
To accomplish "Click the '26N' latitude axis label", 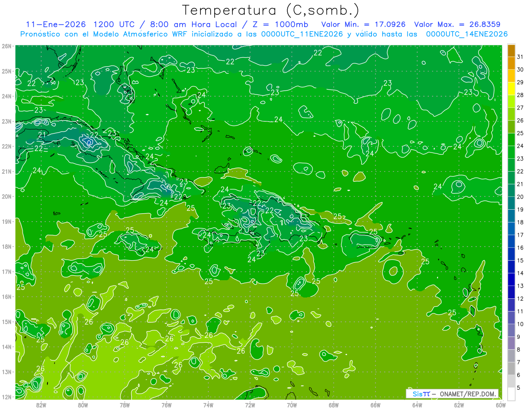I will pyautogui.click(x=6, y=46).
